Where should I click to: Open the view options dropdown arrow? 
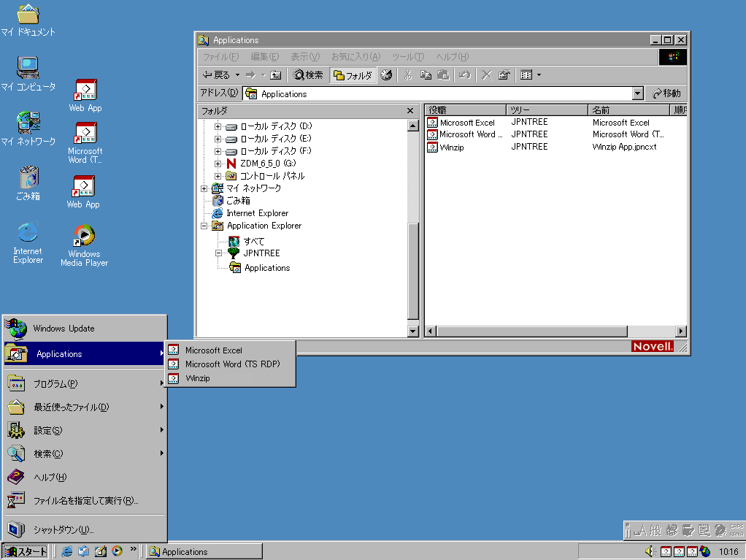(x=539, y=75)
